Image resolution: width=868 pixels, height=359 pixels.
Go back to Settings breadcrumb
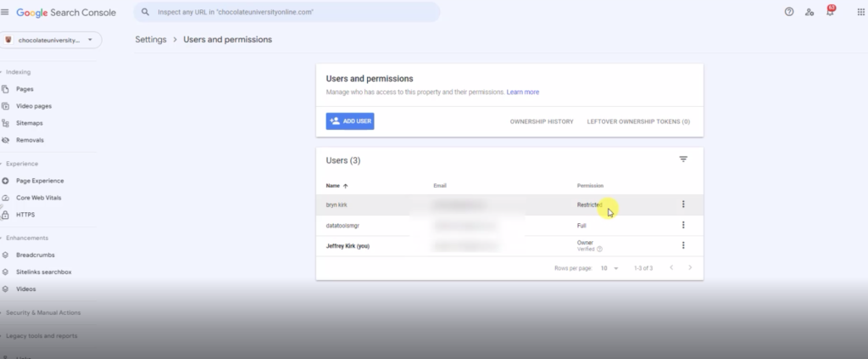(x=151, y=39)
